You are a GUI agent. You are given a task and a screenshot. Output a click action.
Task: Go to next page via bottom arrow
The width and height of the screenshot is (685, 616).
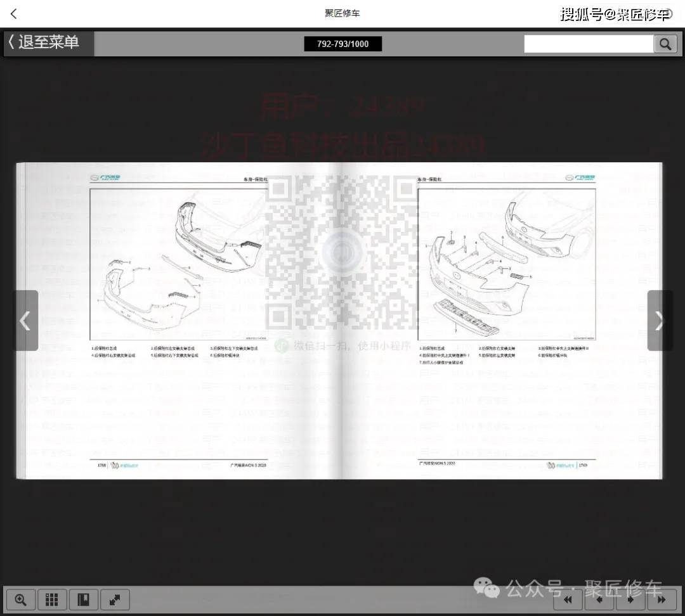[630, 600]
